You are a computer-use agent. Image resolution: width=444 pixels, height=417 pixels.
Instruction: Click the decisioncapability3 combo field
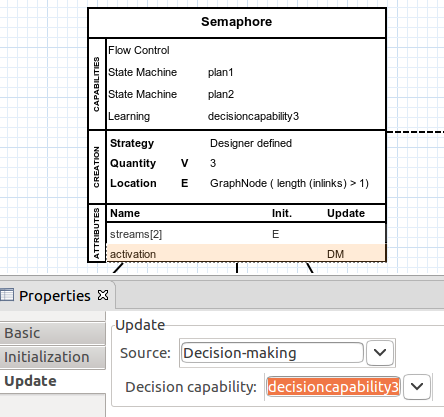(x=333, y=387)
